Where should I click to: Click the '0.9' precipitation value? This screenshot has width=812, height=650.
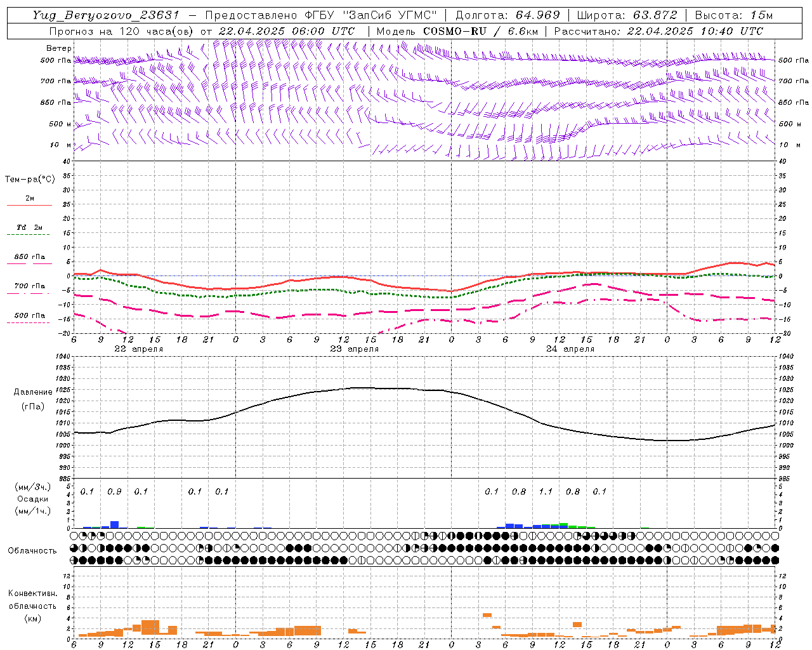pos(114,492)
